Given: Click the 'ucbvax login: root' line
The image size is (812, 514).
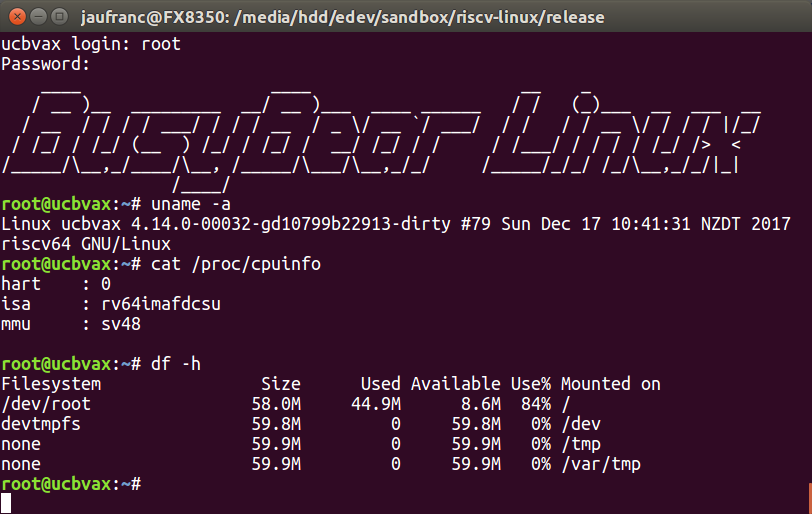Looking at the screenshot, I should [x=91, y=44].
